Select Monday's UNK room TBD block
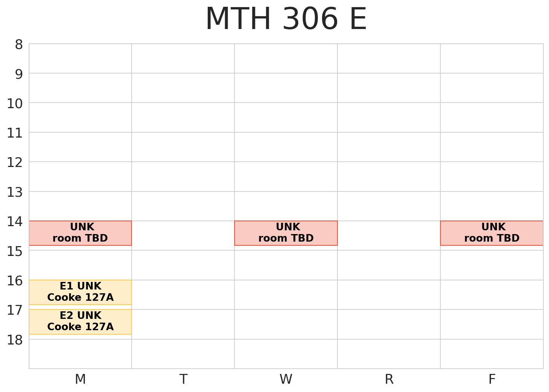549x392 pixels. [80, 233]
